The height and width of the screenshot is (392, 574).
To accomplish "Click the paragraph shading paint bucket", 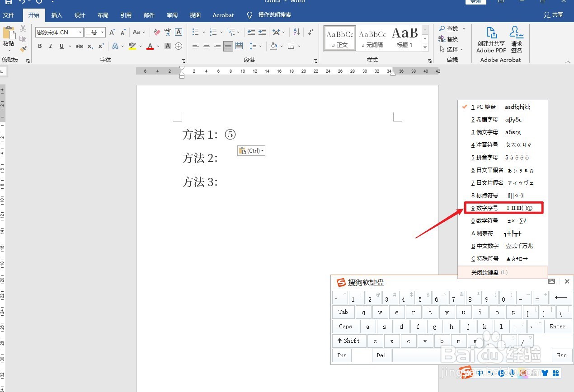I will [273, 46].
